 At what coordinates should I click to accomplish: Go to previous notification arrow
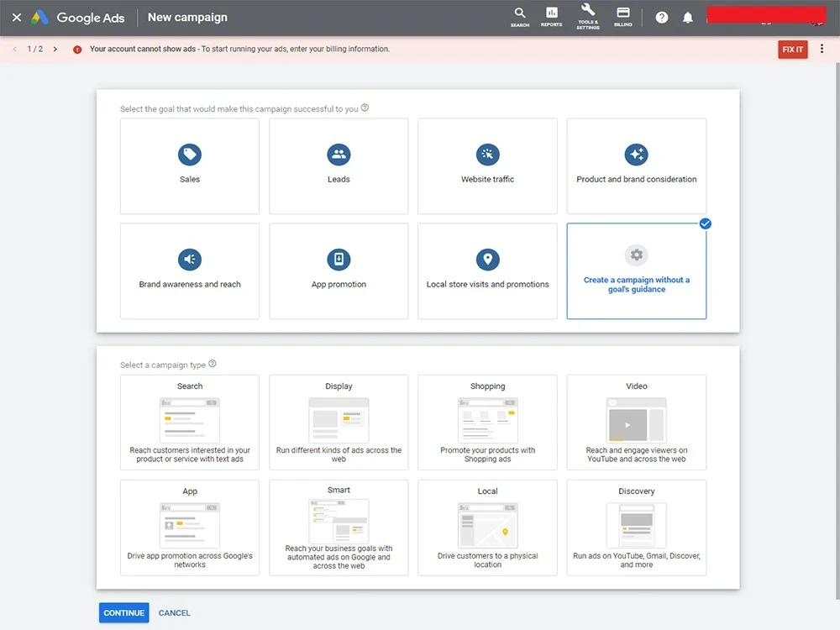pyautogui.click(x=15, y=49)
